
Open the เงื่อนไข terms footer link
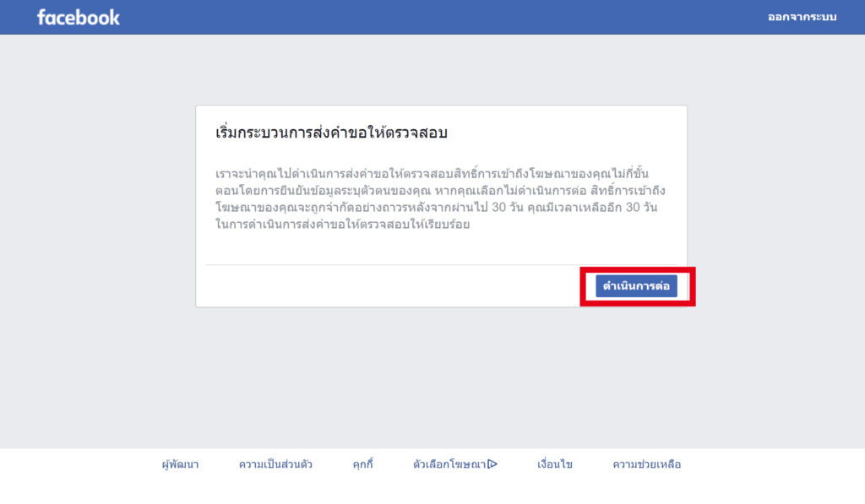[x=555, y=464]
